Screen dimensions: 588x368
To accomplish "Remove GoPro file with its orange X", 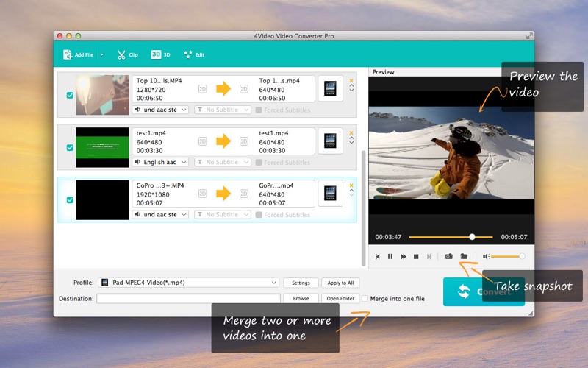I will pos(351,185).
